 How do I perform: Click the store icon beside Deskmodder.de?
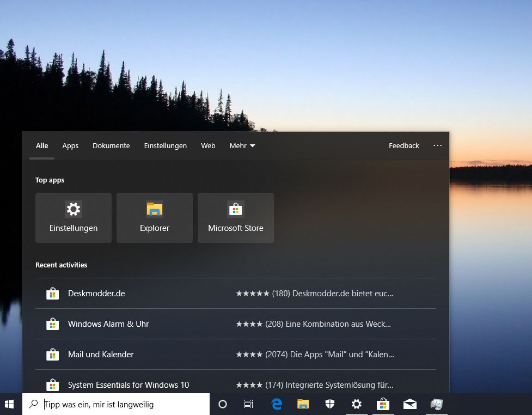(x=53, y=293)
